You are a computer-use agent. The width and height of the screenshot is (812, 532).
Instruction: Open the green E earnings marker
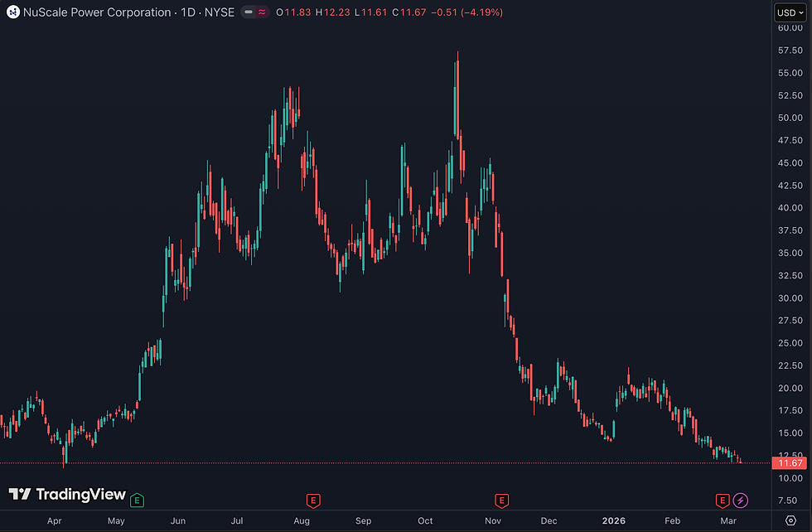(x=138, y=500)
